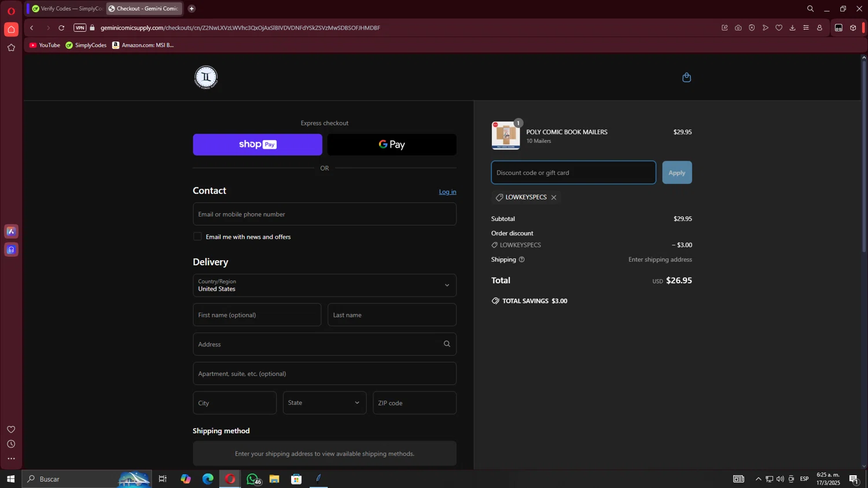The height and width of the screenshot is (488, 868).
Task: Show hidden system tray icons
Action: (x=758, y=479)
